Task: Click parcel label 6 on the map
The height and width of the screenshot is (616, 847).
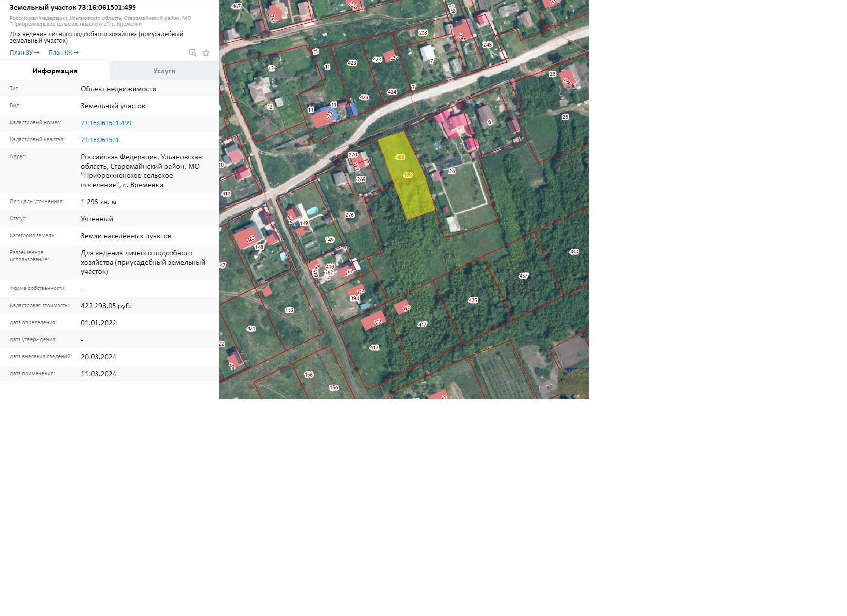Action: point(489,122)
